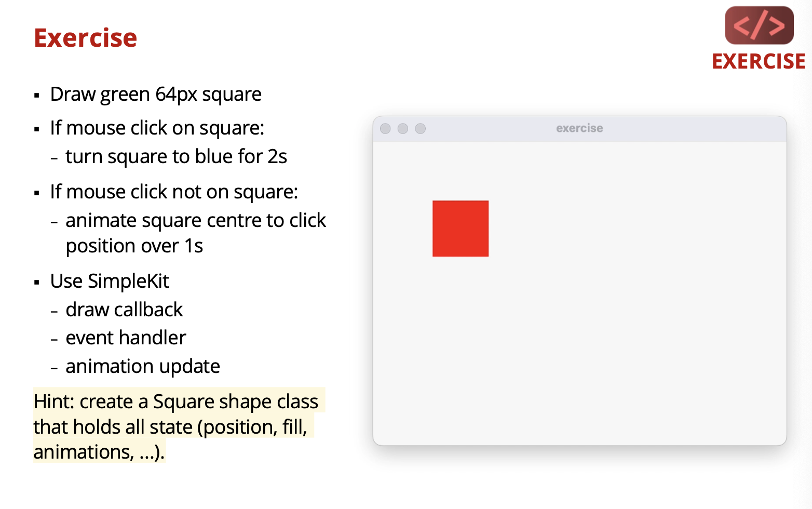The width and height of the screenshot is (812, 509).
Task: Click the bullet marker beside "Use SimpleKit"
Action: point(37,283)
